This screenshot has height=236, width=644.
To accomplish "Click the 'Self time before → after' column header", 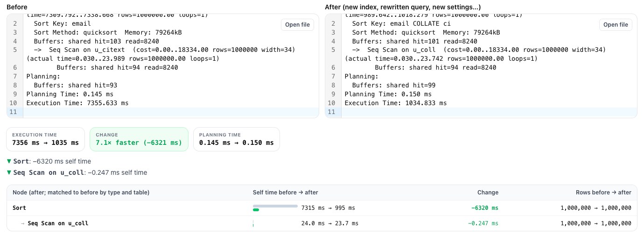I will tap(285, 193).
